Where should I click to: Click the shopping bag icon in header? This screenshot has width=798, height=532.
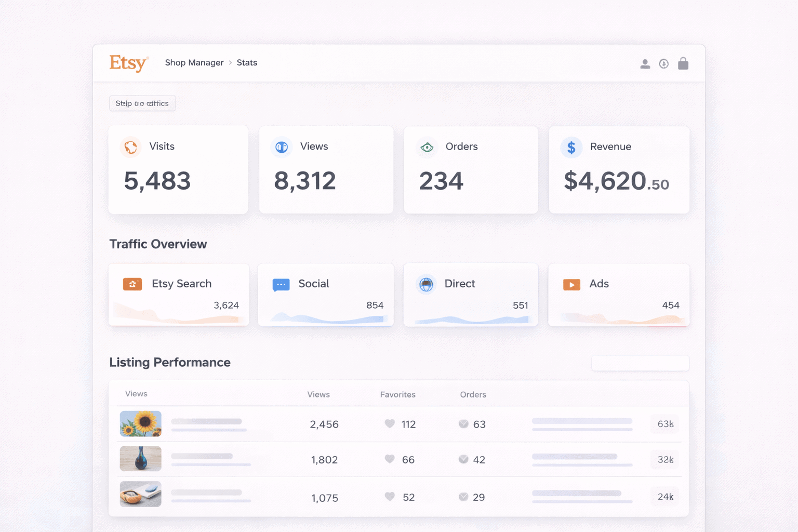(x=683, y=63)
